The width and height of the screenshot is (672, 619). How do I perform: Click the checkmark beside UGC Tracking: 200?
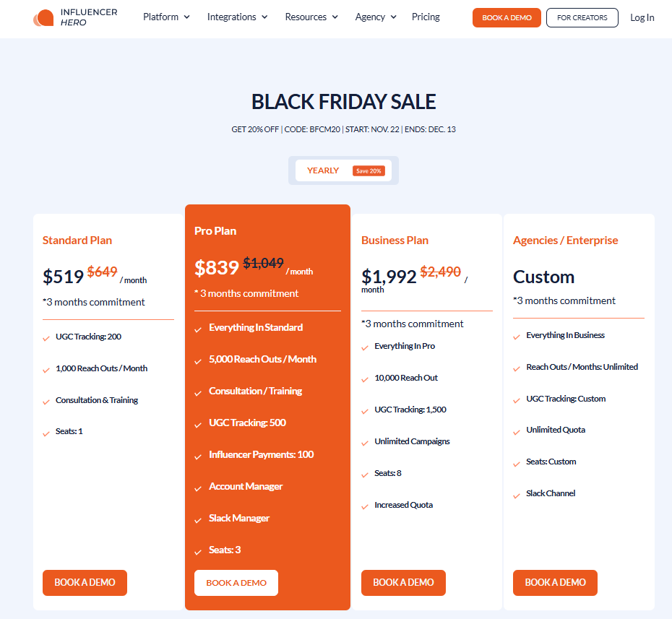coord(46,337)
